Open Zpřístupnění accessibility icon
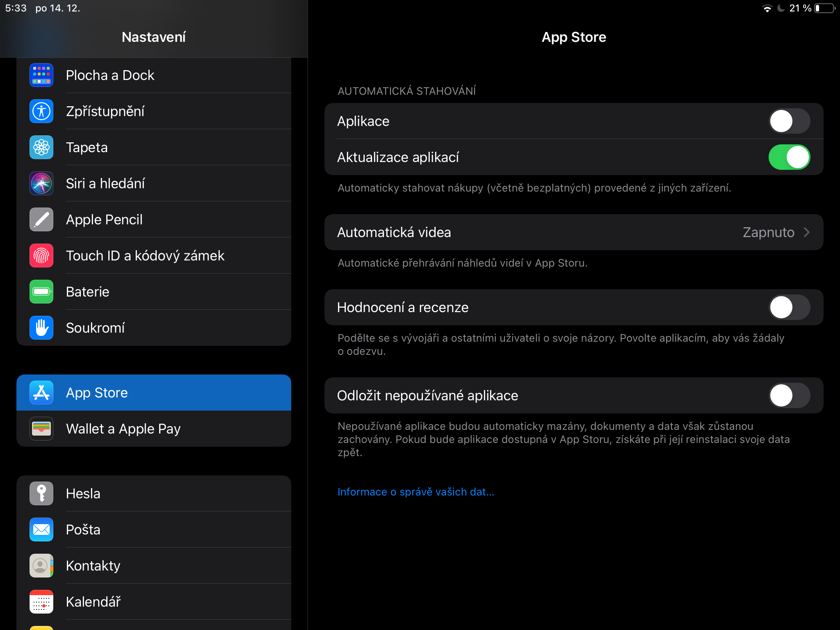The image size is (840, 630). coord(41,111)
